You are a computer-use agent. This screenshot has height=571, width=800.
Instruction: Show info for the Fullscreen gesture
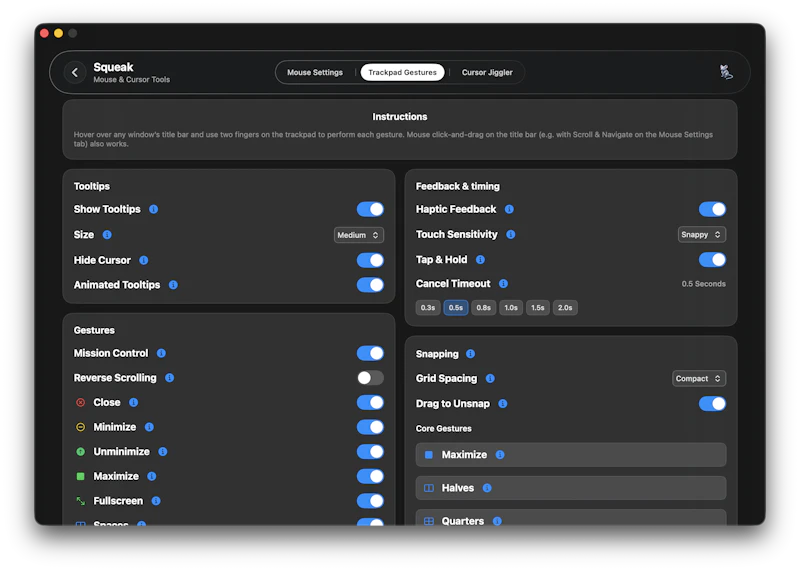[x=156, y=501]
